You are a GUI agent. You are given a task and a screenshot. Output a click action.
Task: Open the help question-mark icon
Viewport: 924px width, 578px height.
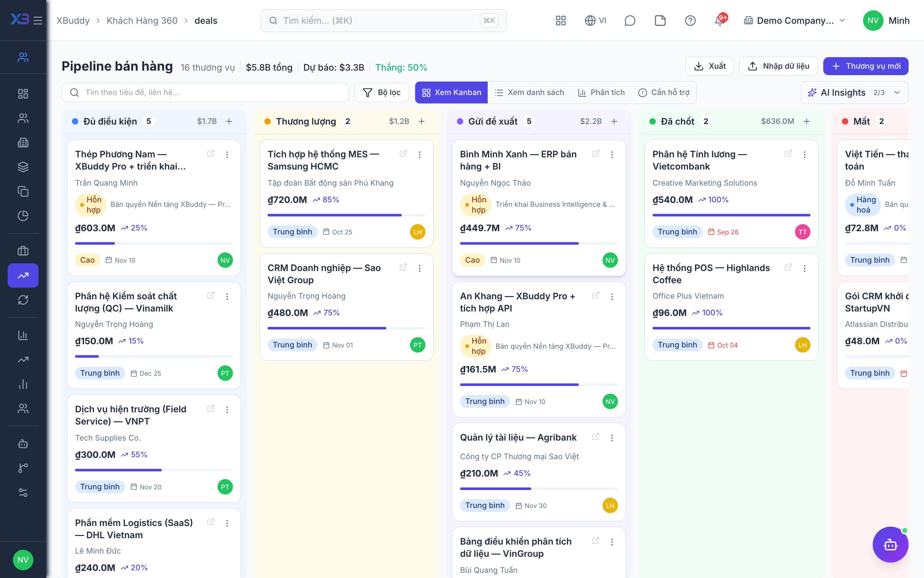[690, 20]
